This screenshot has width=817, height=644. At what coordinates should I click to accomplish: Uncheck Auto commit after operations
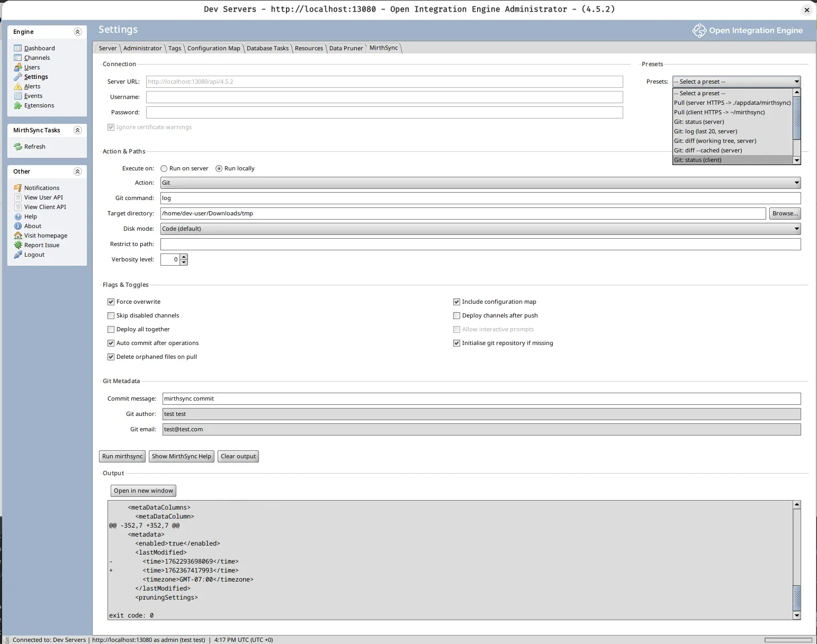tap(111, 343)
